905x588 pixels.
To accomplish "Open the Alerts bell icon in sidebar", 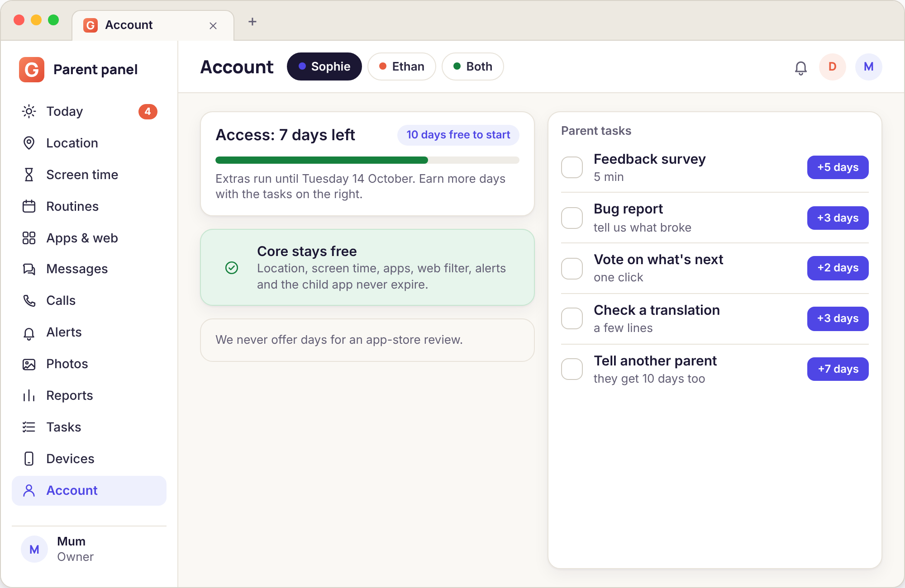I will (x=29, y=333).
